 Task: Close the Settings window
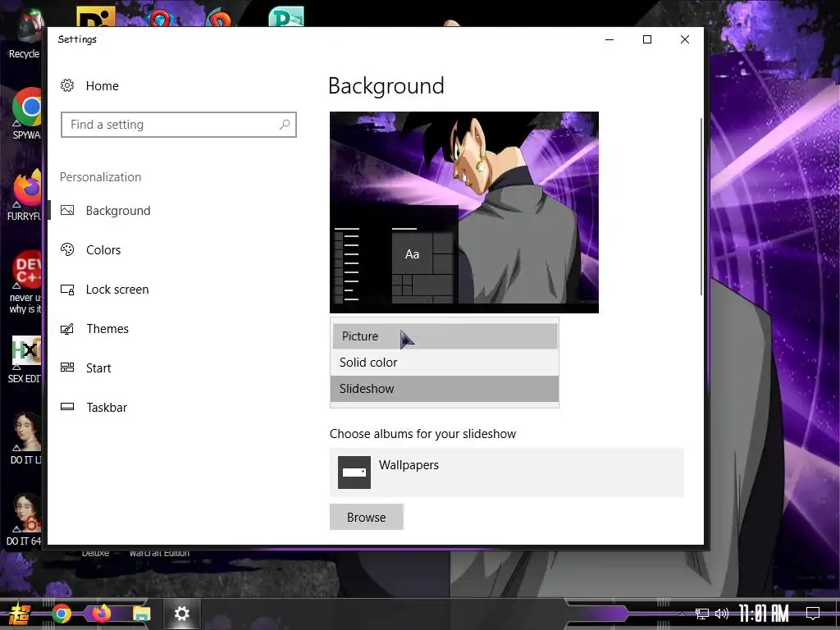point(685,39)
